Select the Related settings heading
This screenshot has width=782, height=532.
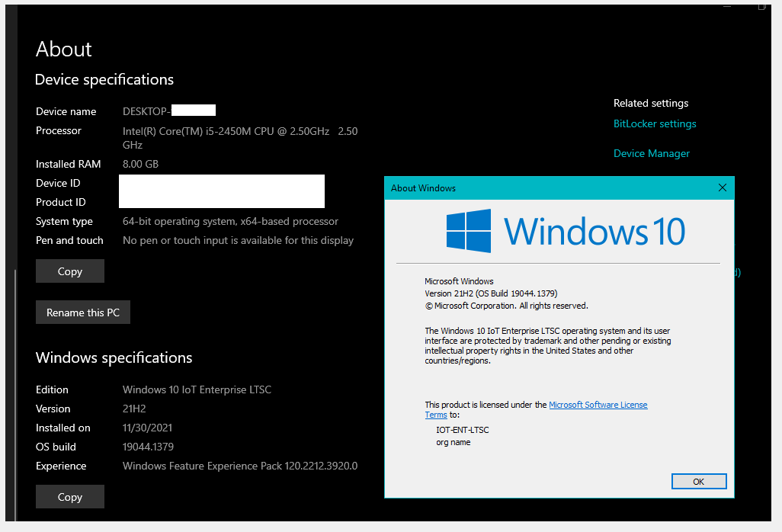click(650, 103)
